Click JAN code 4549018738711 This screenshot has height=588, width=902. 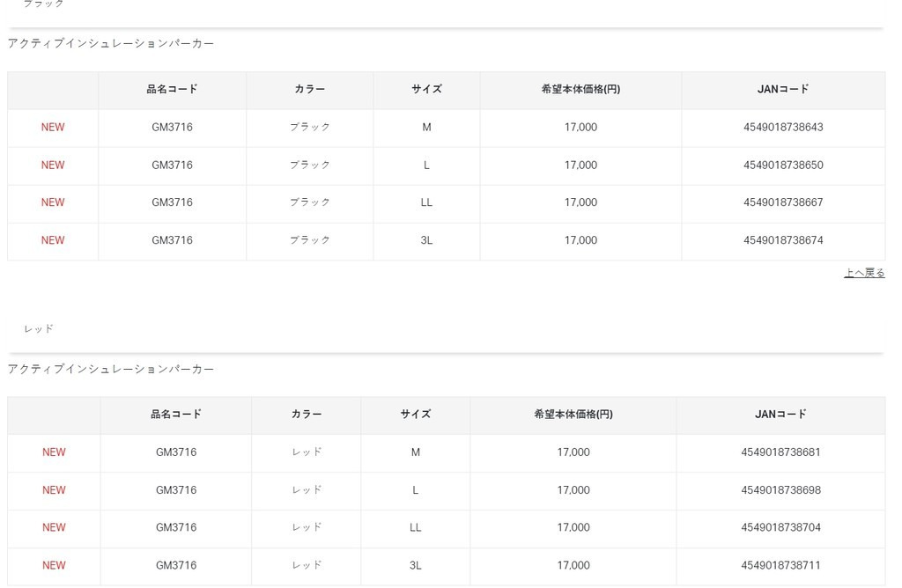tap(780, 566)
